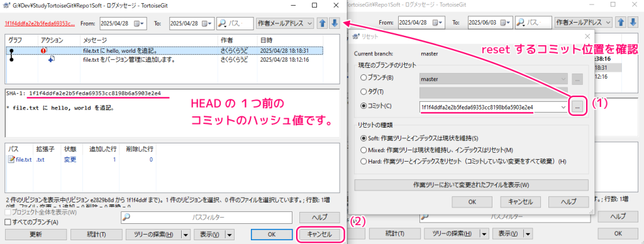Click the up arrow in left log window

coord(323,23)
